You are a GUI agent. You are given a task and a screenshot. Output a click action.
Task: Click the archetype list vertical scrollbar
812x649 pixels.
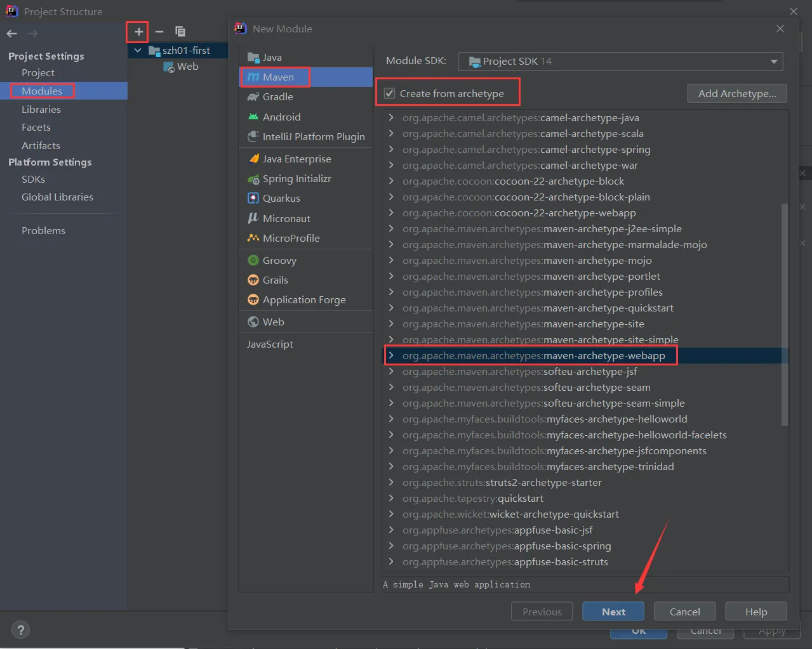tap(785, 314)
